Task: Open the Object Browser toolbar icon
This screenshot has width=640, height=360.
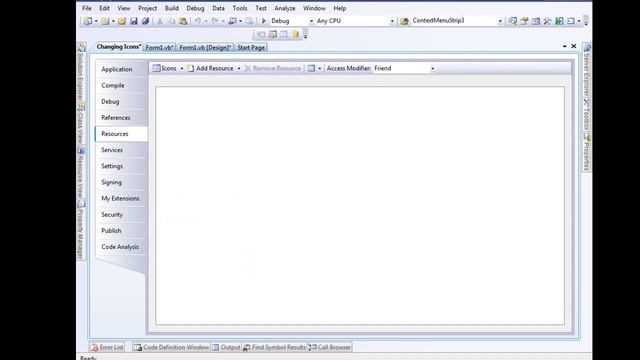Action: tap(536, 21)
